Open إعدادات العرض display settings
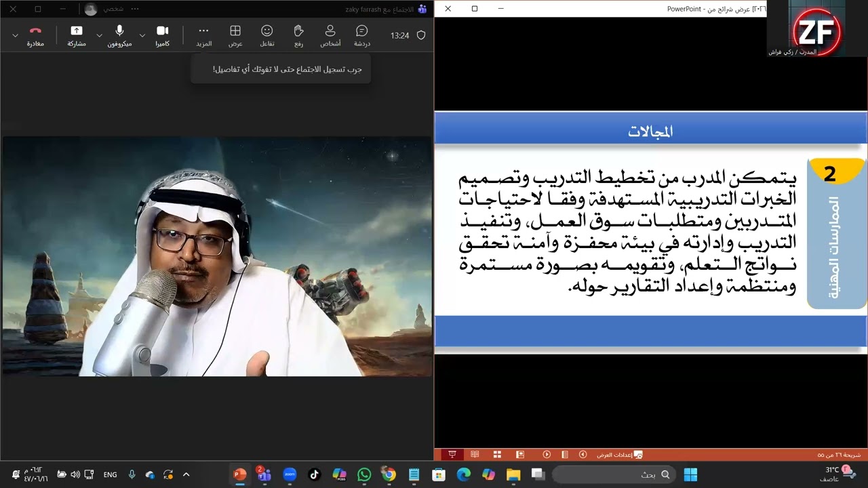Screen dimensions: 868x488 pos(619,455)
